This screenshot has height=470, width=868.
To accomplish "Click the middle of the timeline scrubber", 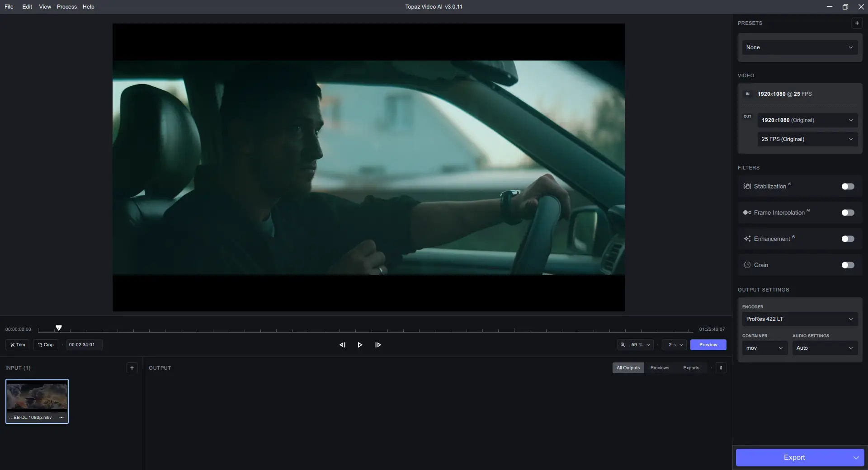I will click(365, 331).
